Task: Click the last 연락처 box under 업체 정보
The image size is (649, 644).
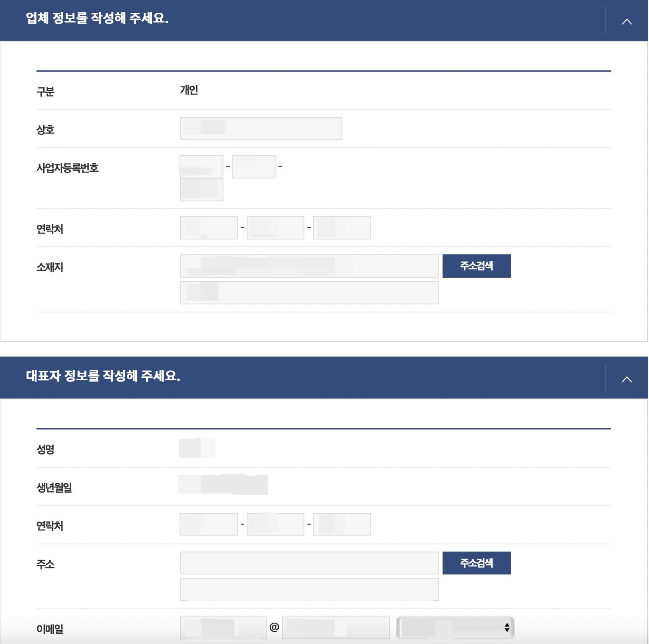Action: (x=342, y=227)
